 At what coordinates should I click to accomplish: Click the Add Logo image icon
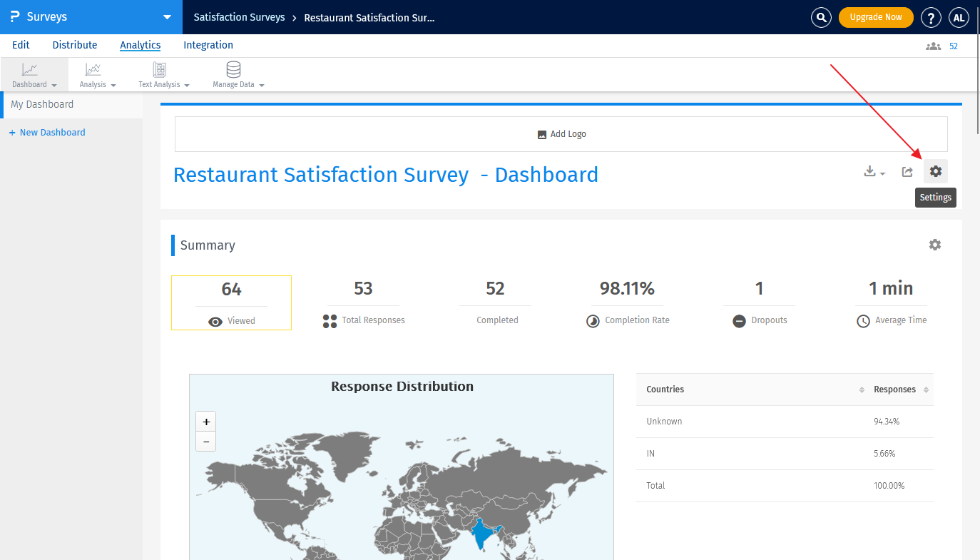[x=542, y=133]
